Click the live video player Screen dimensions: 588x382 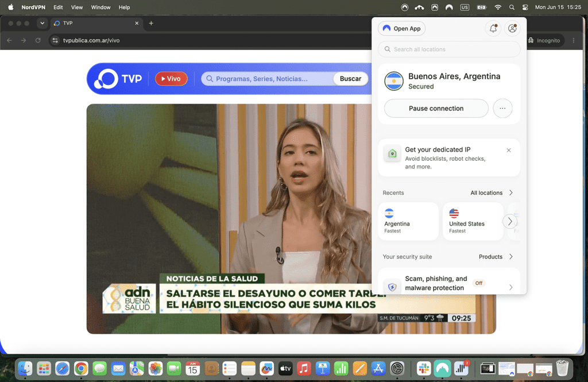[291, 219]
